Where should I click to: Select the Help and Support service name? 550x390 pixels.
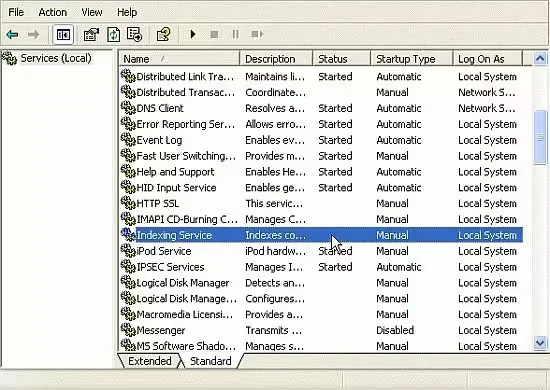click(x=175, y=172)
